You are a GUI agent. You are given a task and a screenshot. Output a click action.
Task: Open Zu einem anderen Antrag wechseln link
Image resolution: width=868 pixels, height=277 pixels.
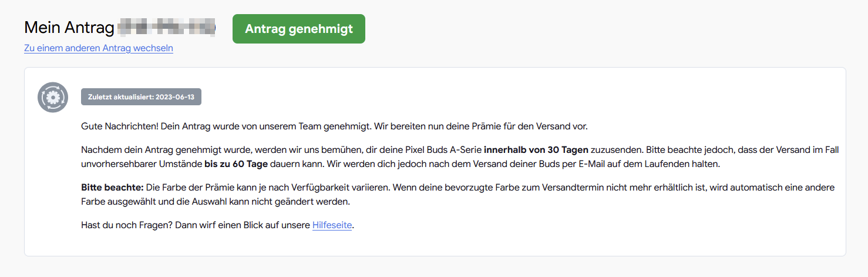click(x=98, y=48)
